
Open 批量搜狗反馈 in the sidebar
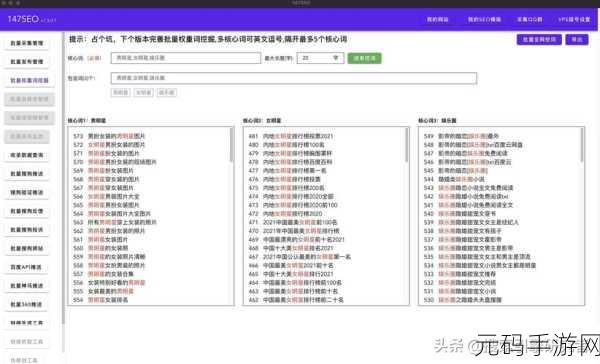(27, 211)
